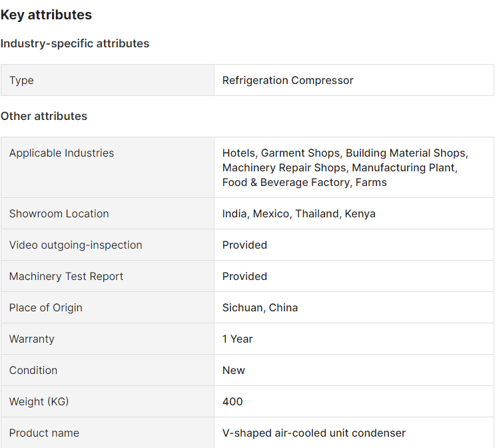Click the V-shaped air-cooled unit condenser text
This screenshot has width=495, height=448.
(314, 433)
